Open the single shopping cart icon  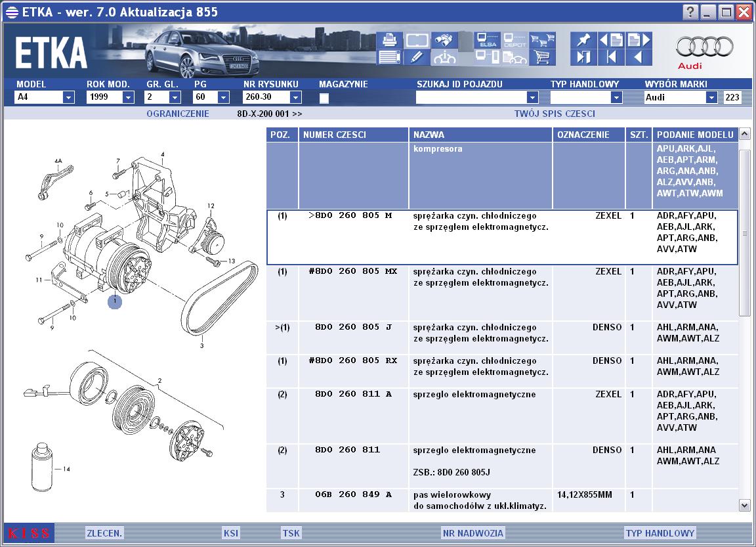(543, 57)
